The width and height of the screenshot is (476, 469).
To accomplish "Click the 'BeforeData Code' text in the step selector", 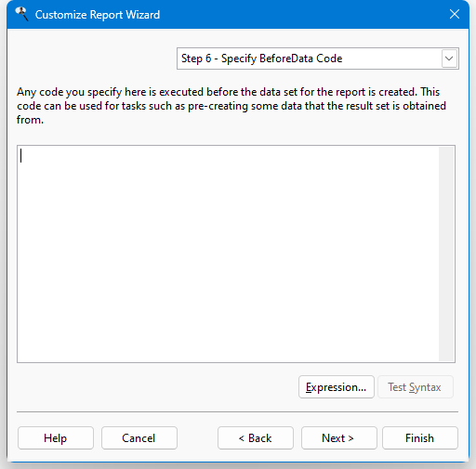I will 300,59.
